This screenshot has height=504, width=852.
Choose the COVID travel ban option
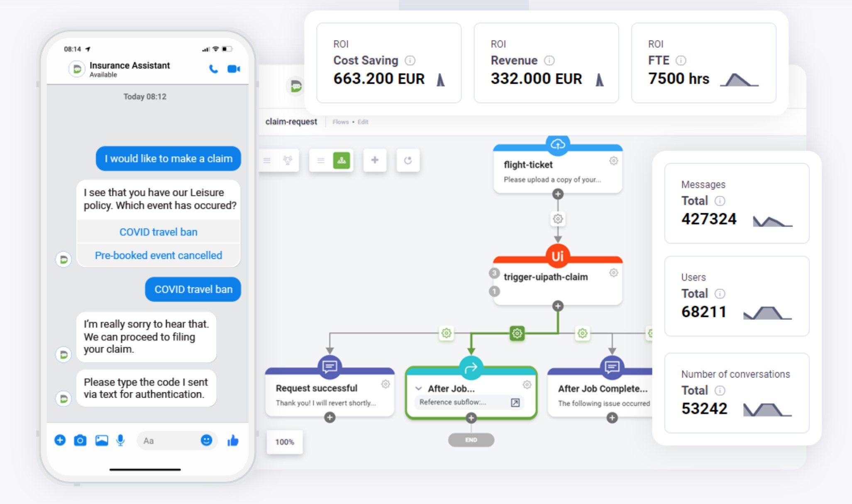(158, 232)
